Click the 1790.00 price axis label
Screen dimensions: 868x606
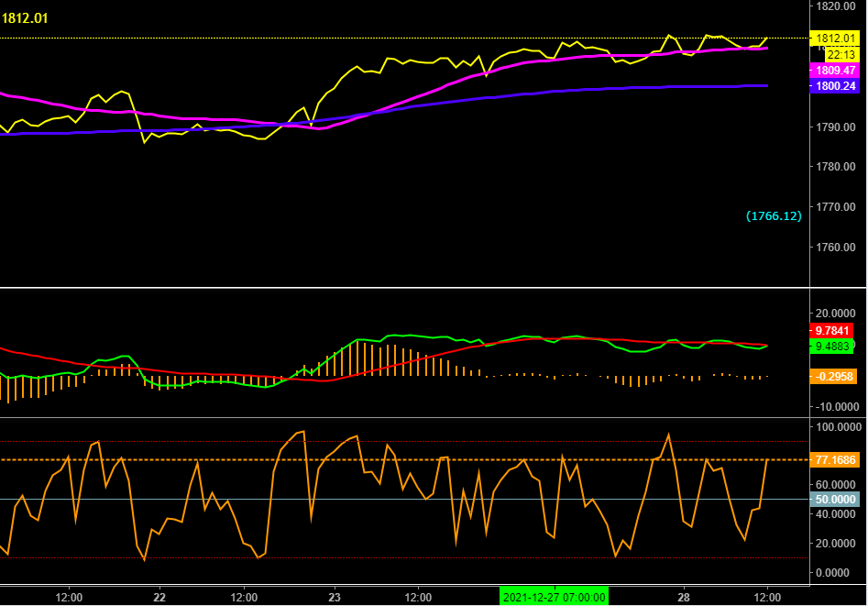[836, 127]
